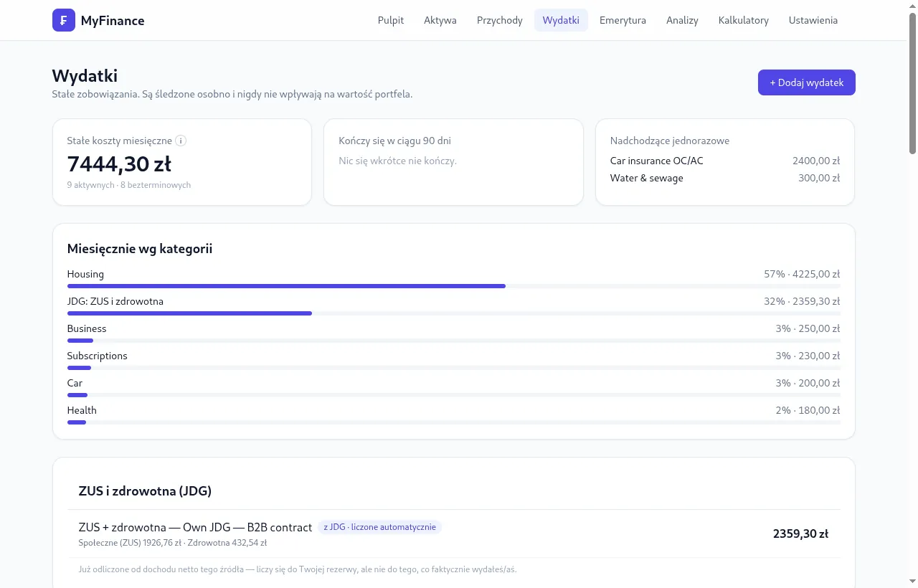
Task: Click the 2400,00 zł amount
Action: coord(816,161)
